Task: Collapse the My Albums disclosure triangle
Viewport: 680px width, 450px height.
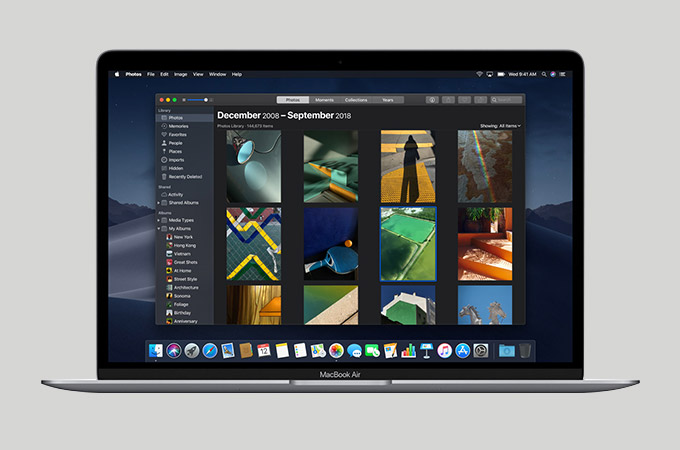Action: [158, 228]
